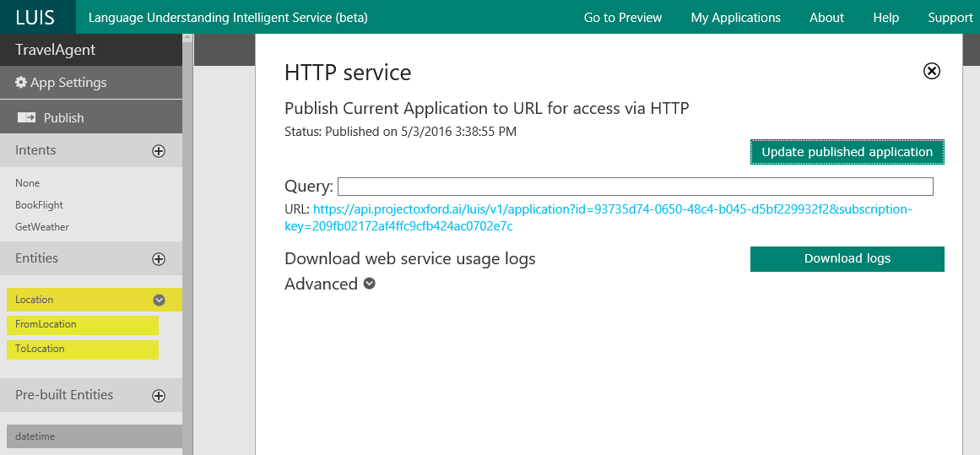Viewport: 980px width, 455px height.
Task: Click the add Entities plus icon
Action: (158, 259)
